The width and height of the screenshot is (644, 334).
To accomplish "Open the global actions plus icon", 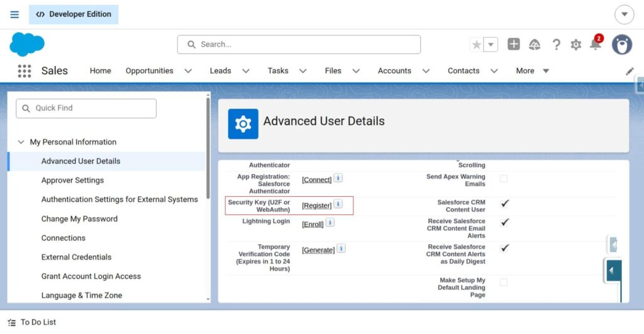I will pos(513,44).
